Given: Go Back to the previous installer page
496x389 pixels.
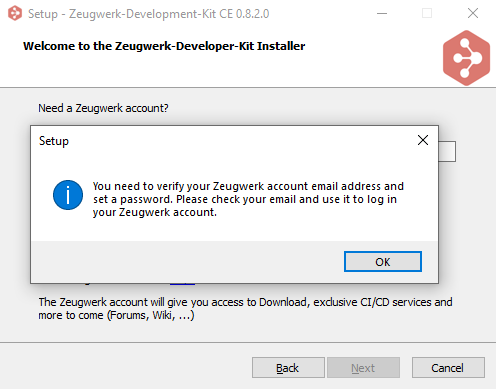Looking at the screenshot, I should (288, 368).
